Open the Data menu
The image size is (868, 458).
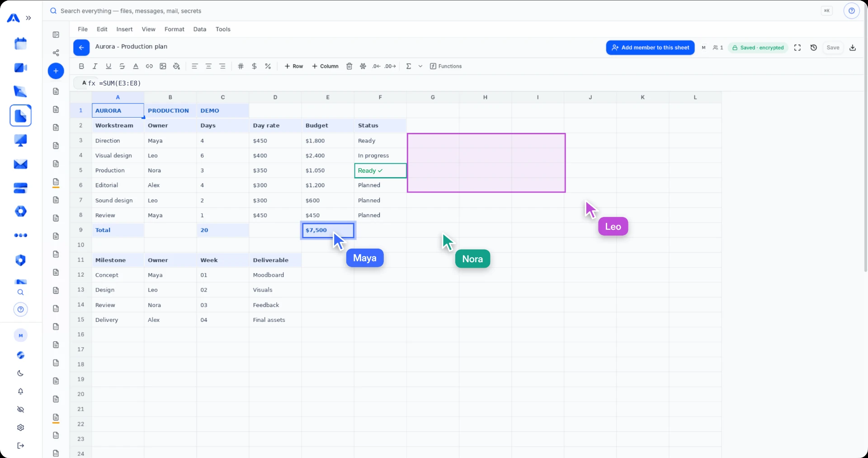coord(200,29)
